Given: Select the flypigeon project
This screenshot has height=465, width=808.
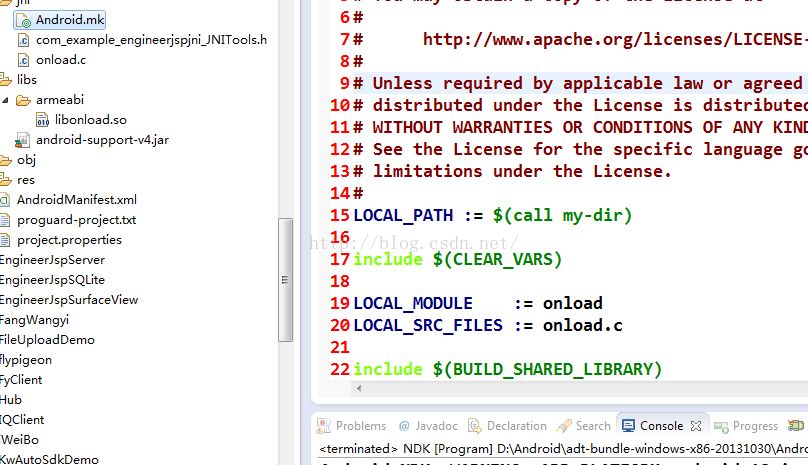Looking at the screenshot, I should pos(26,360).
